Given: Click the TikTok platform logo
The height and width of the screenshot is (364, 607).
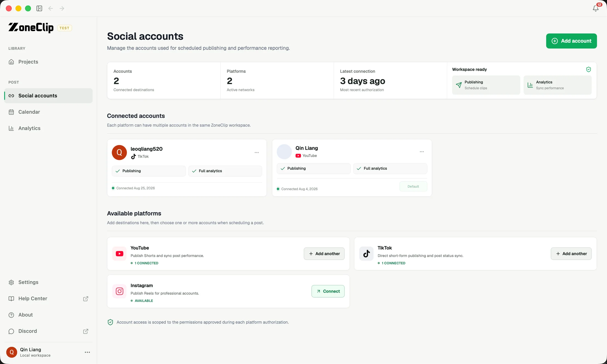Looking at the screenshot, I should pyautogui.click(x=366, y=254).
